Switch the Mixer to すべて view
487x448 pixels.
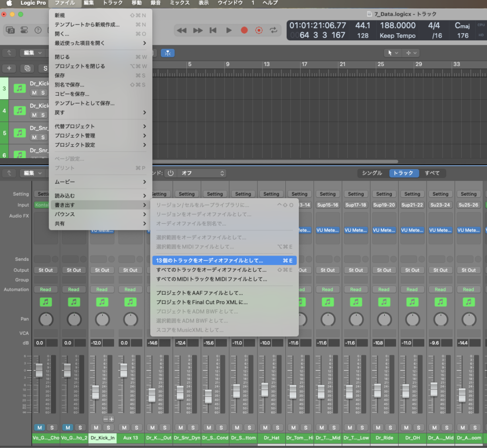pos(432,173)
